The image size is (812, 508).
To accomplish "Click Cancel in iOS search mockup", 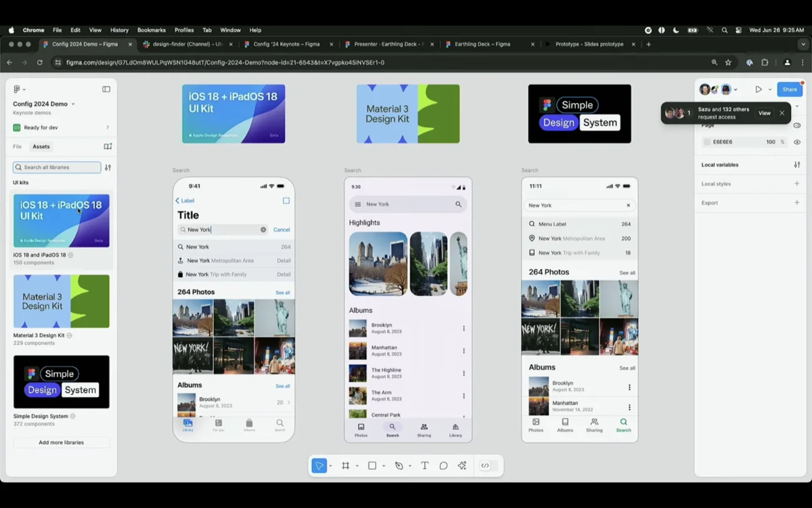I will pos(281,230).
